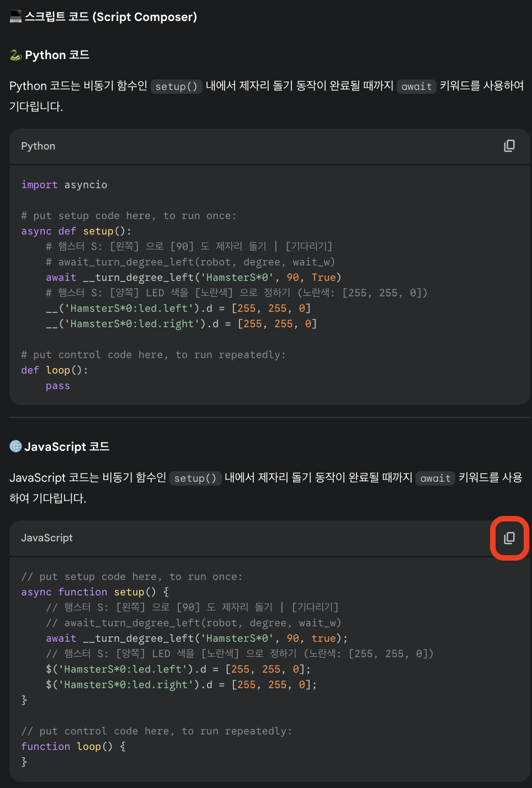
Task: Click the JavaScript language label in code header
Action: 47,538
